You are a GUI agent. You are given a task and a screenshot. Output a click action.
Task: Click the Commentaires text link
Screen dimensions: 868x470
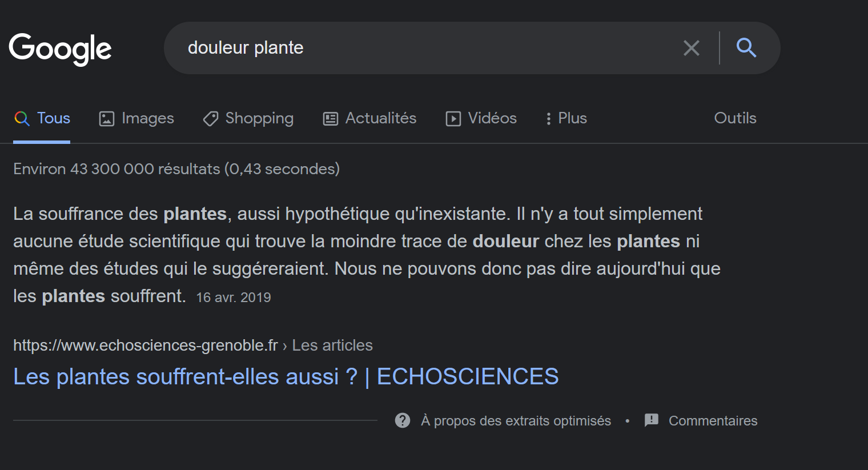coord(713,421)
